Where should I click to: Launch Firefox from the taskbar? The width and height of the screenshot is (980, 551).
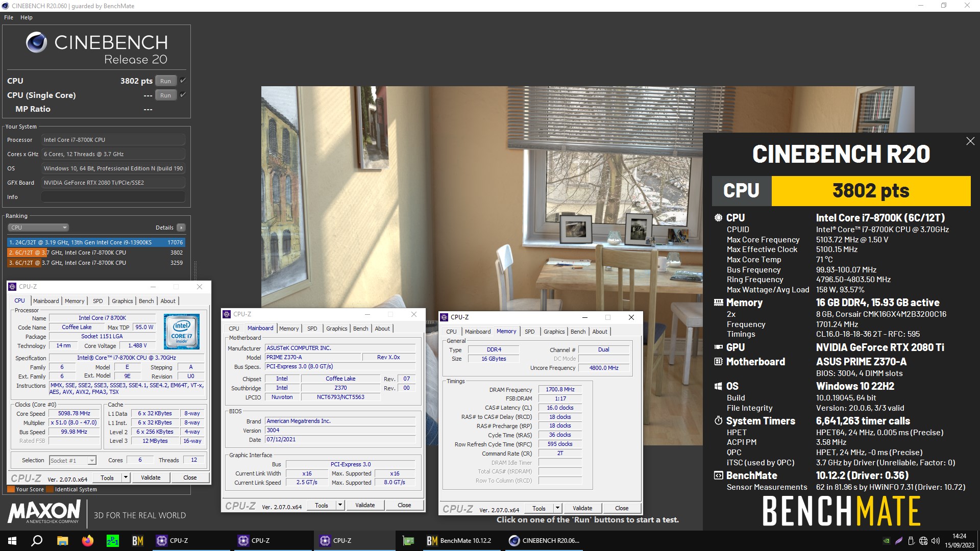pyautogui.click(x=87, y=541)
